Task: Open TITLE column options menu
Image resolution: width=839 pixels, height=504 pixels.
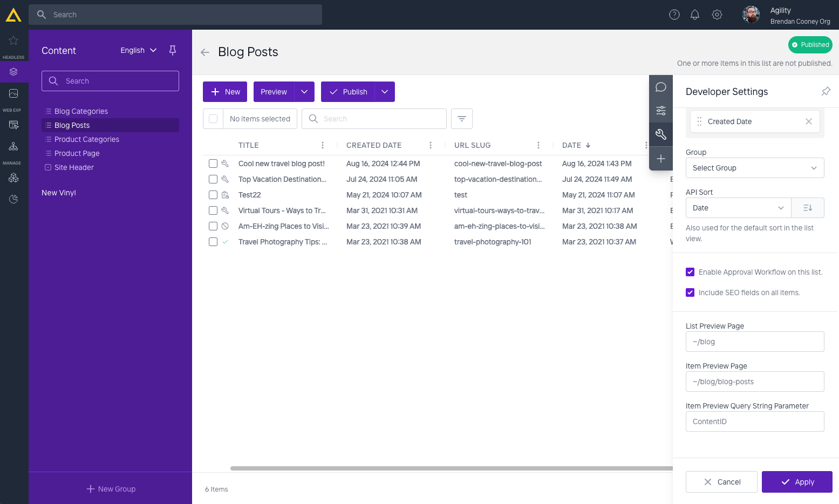Action: (x=323, y=145)
